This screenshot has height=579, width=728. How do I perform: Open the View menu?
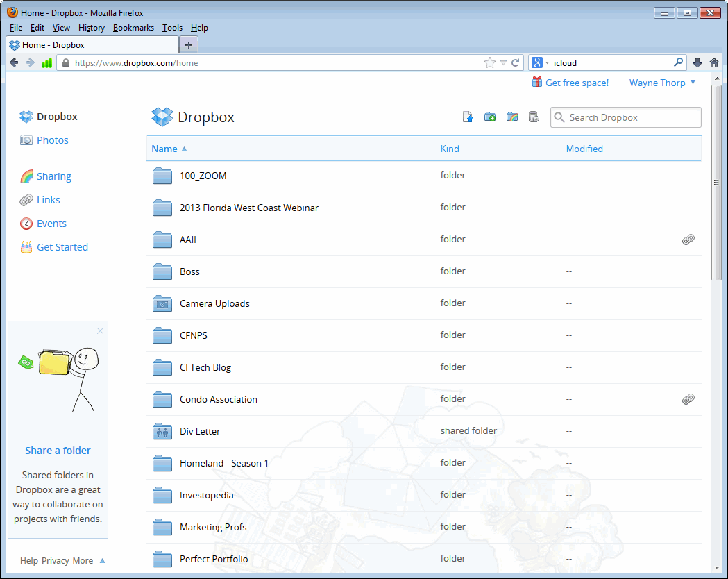61,28
